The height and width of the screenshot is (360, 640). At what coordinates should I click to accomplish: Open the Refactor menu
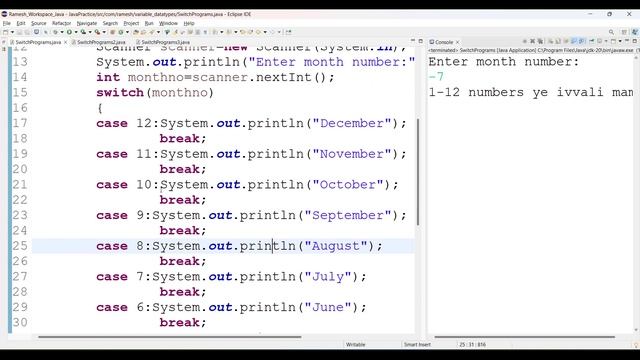tap(61, 23)
